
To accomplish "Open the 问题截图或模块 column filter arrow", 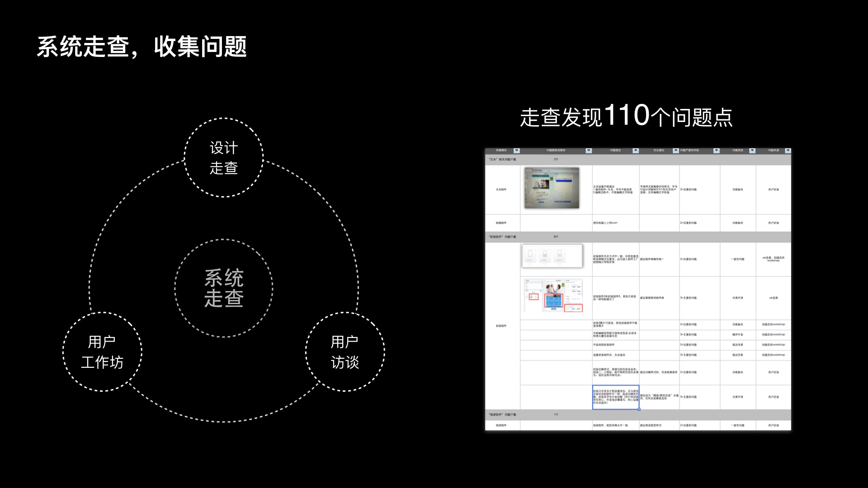I will point(589,150).
